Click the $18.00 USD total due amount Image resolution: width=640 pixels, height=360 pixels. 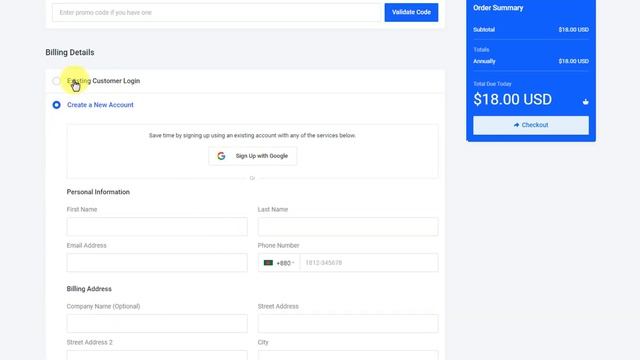click(512, 99)
